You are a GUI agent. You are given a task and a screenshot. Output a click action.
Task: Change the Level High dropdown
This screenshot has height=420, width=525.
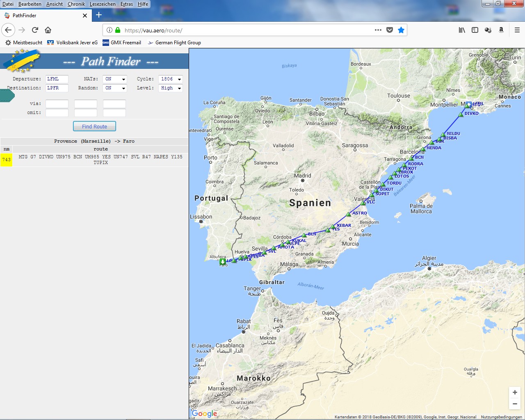point(170,88)
